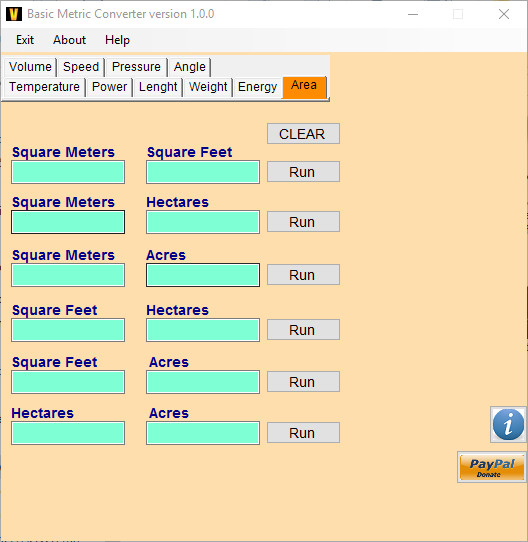
Task: Click the CLEAR button
Action: 303,134
